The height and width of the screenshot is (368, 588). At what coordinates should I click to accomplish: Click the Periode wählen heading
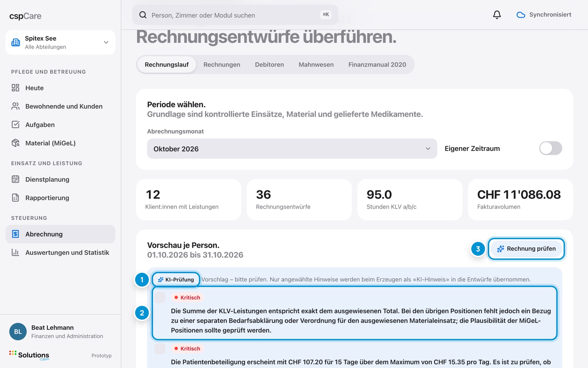click(176, 105)
